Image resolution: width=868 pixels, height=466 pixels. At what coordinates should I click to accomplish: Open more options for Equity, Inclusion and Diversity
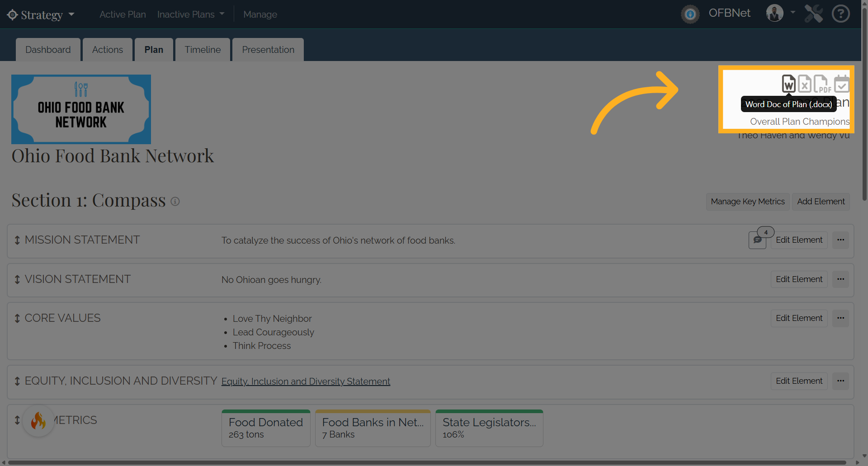[840, 381]
